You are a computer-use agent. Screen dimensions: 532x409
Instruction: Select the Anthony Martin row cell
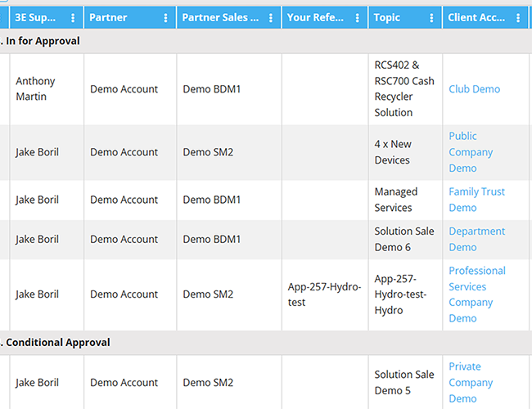(47, 89)
